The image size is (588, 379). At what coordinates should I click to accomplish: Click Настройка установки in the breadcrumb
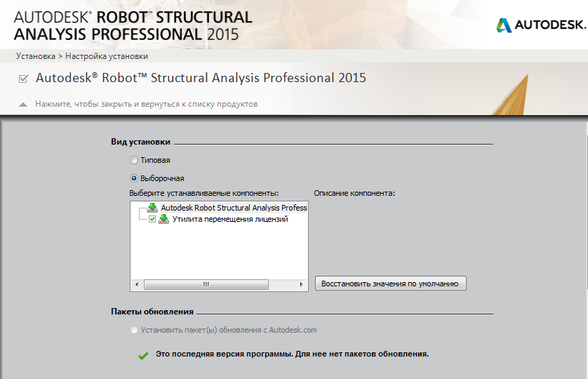pos(107,56)
